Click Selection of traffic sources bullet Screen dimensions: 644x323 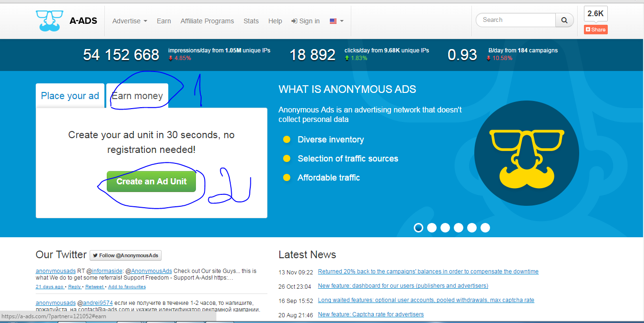click(348, 159)
